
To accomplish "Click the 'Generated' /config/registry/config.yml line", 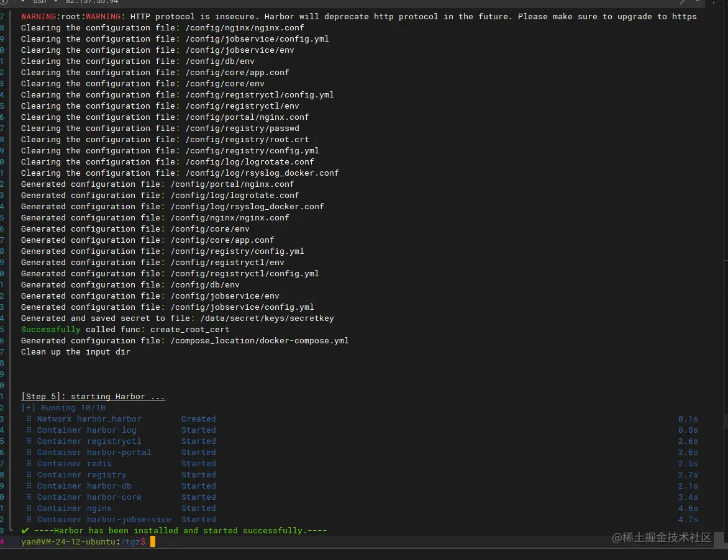I will [x=163, y=251].
